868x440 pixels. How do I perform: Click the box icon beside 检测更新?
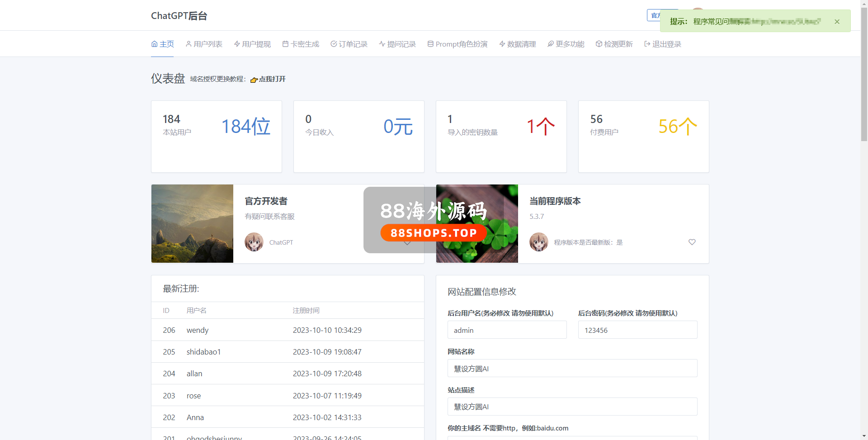[x=599, y=44]
